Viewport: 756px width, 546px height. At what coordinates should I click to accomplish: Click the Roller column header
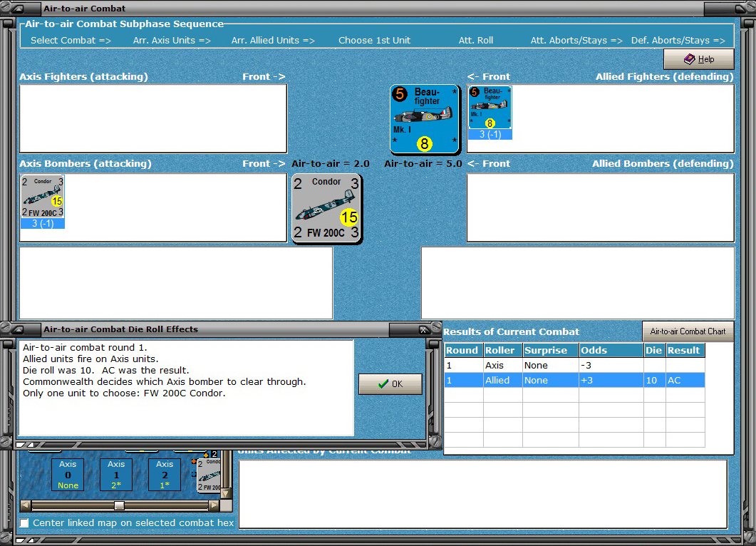point(502,350)
